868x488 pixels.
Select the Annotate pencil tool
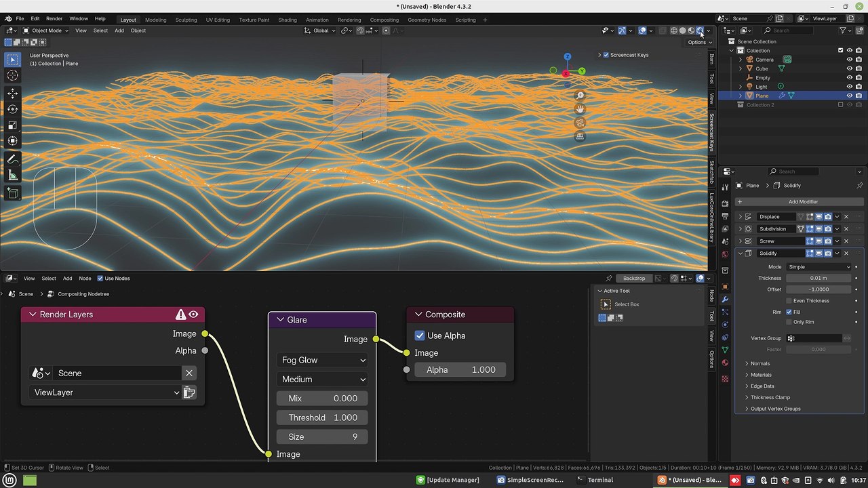(x=12, y=159)
